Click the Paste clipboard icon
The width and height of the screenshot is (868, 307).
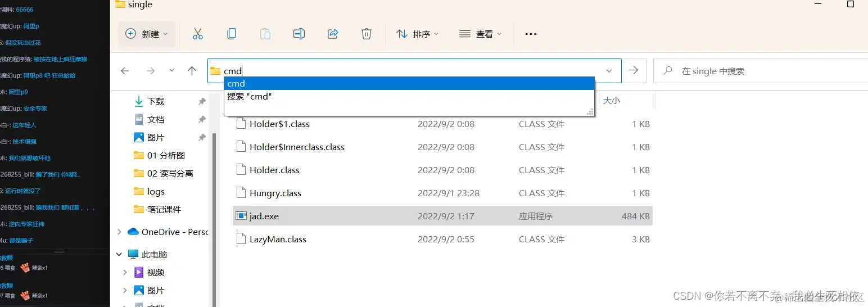[x=265, y=34]
